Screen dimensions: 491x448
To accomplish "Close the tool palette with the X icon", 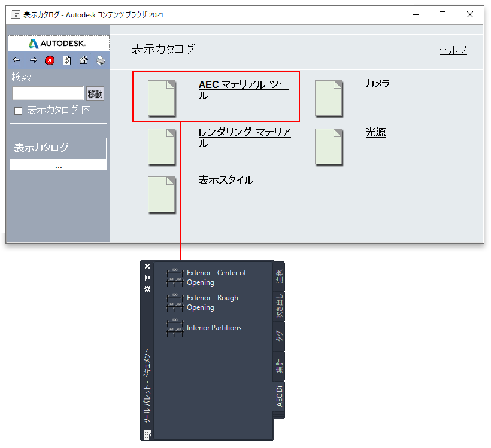I will point(147,266).
